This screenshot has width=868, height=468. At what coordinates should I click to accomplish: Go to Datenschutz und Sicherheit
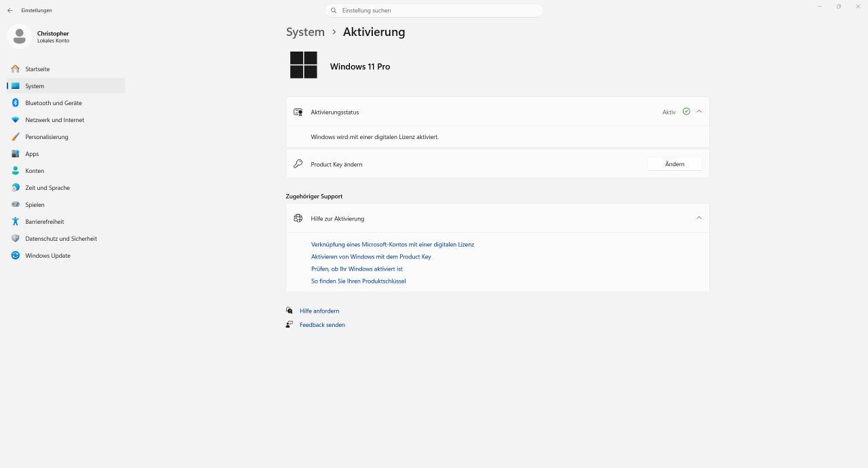click(x=66, y=239)
